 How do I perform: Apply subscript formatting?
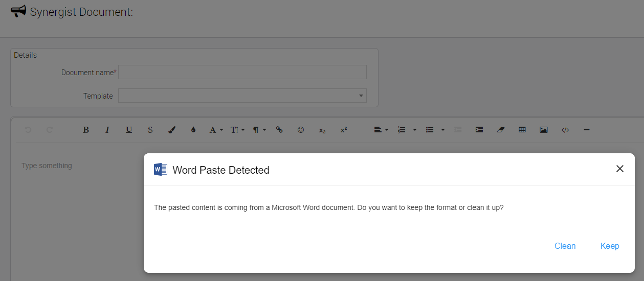click(322, 130)
